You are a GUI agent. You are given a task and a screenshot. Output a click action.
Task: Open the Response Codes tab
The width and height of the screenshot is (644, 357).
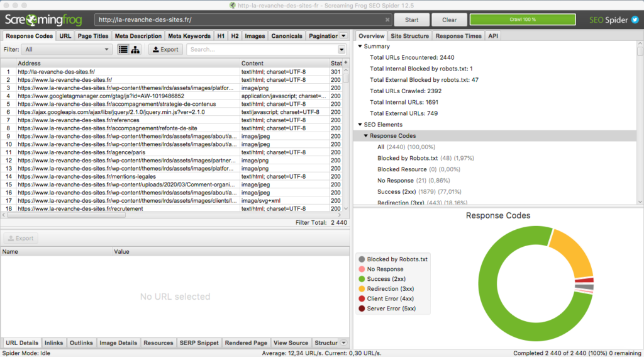[x=29, y=36]
